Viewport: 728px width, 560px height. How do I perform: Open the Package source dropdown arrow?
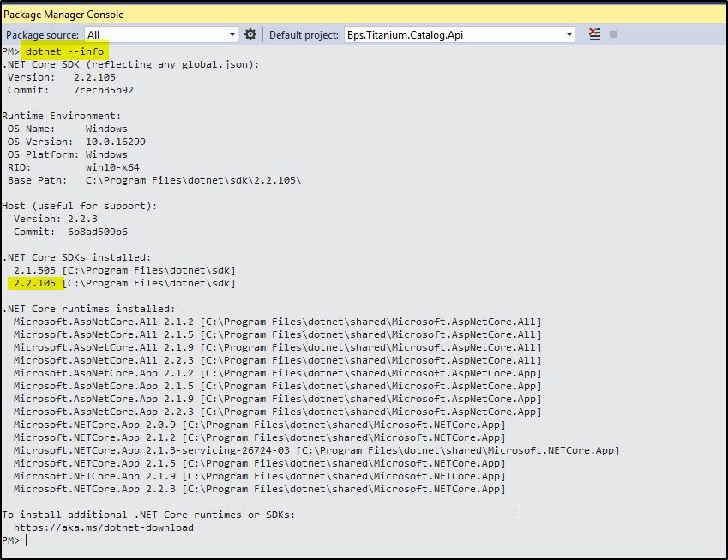point(232,33)
